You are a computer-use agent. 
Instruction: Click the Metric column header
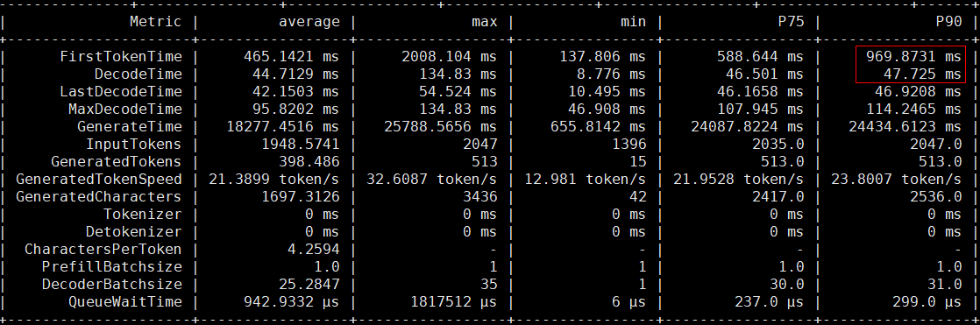[x=156, y=22]
